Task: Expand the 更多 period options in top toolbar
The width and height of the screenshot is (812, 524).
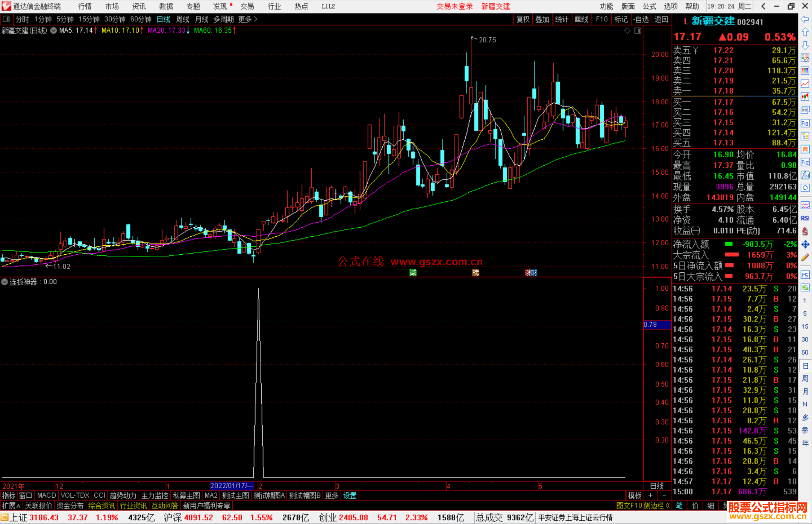Action: 248,19
